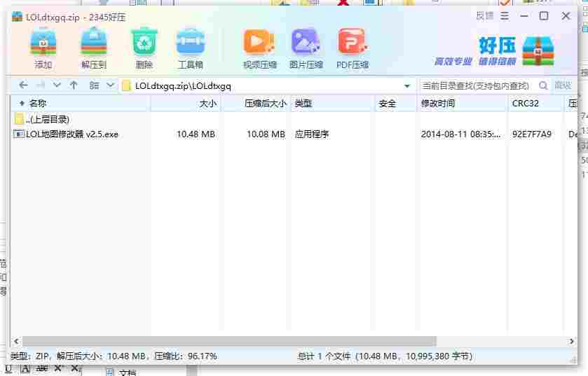Minimize the 好压 window
This screenshot has height=376, width=588.
pyautogui.click(x=524, y=16)
